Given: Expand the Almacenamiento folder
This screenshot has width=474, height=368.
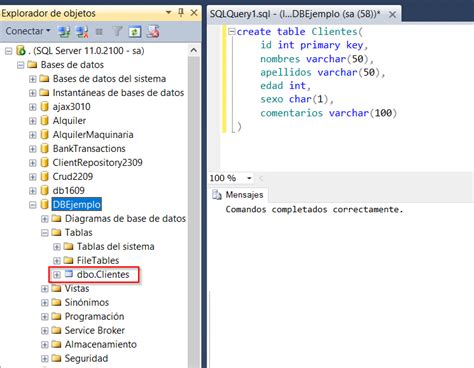Looking at the screenshot, I should click(45, 345).
